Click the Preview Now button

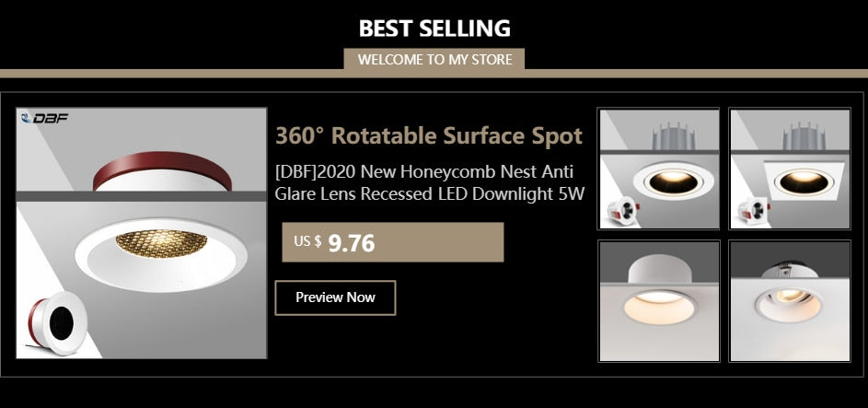click(335, 297)
